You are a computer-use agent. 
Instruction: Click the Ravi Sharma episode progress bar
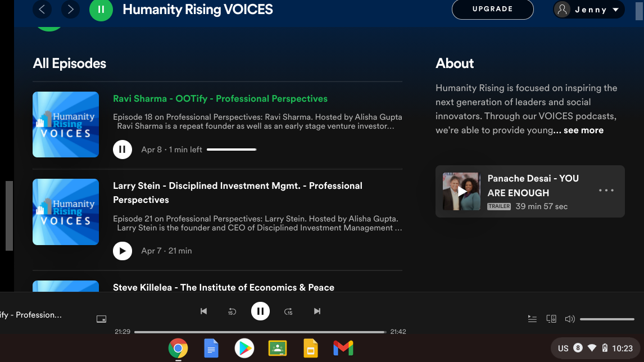tap(232, 150)
